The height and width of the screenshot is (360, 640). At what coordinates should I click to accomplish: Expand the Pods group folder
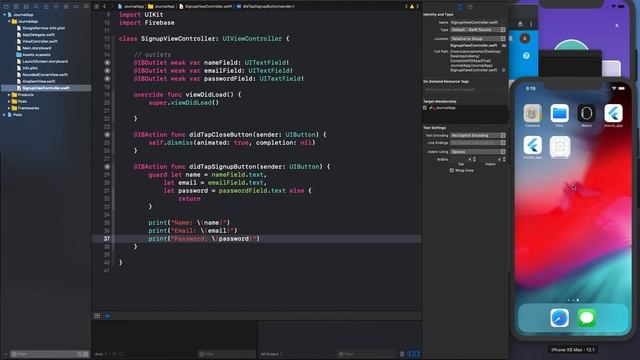(x=9, y=101)
